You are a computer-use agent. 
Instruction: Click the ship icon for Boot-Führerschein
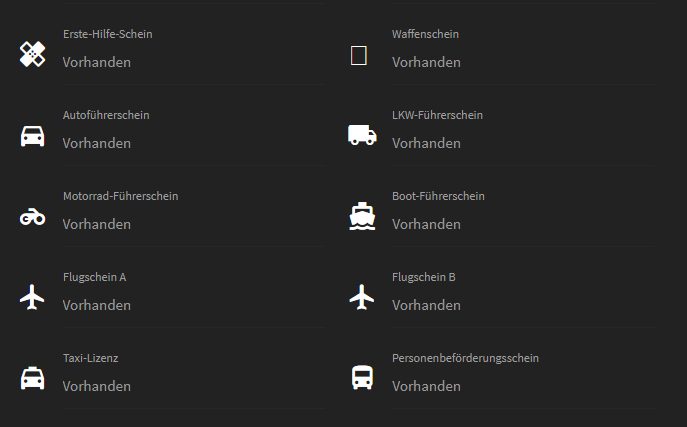(362, 216)
